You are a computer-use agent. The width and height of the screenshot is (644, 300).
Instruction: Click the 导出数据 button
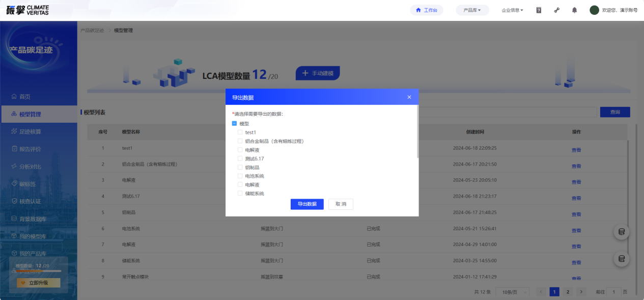(x=307, y=204)
